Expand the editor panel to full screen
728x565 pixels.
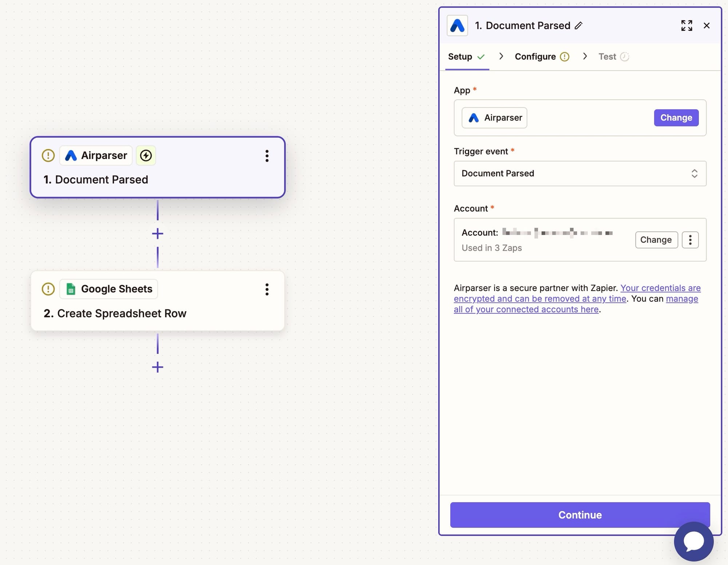pos(687,25)
